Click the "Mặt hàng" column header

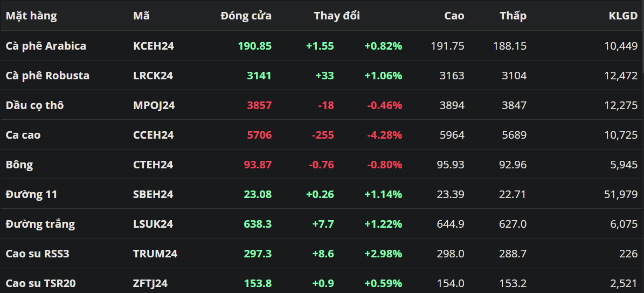tap(31, 16)
